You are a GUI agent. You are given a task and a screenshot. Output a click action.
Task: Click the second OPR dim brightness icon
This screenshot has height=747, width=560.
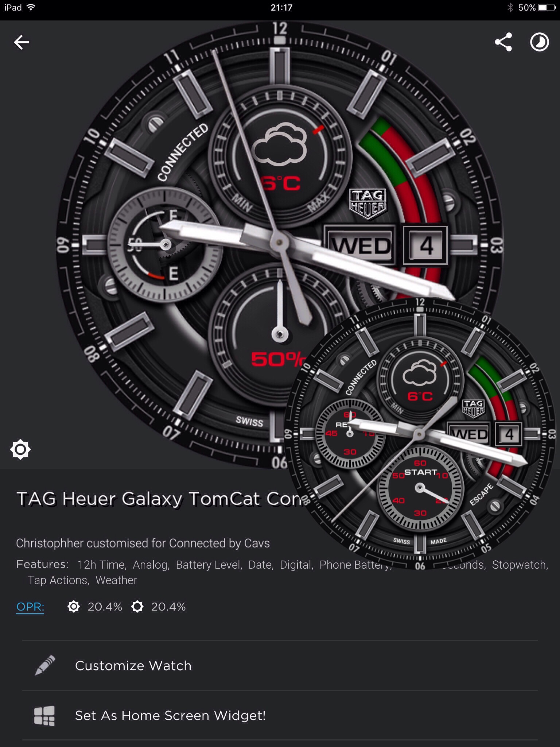137,607
